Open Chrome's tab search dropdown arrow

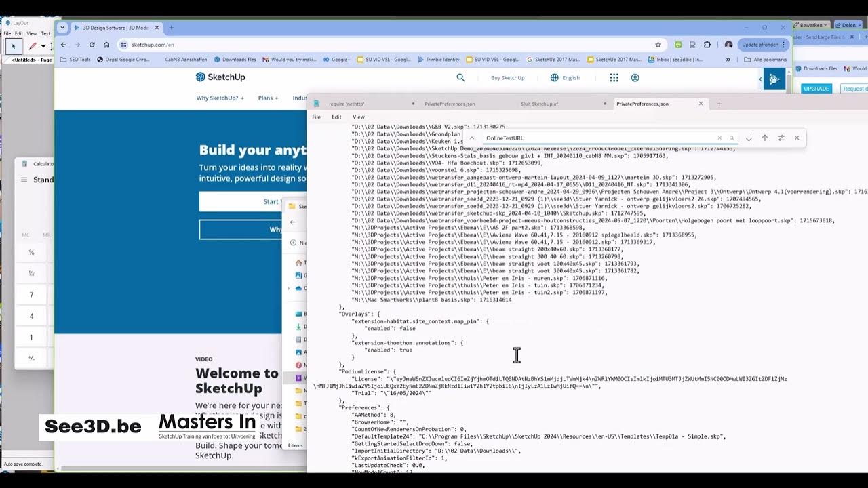(x=62, y=28)
